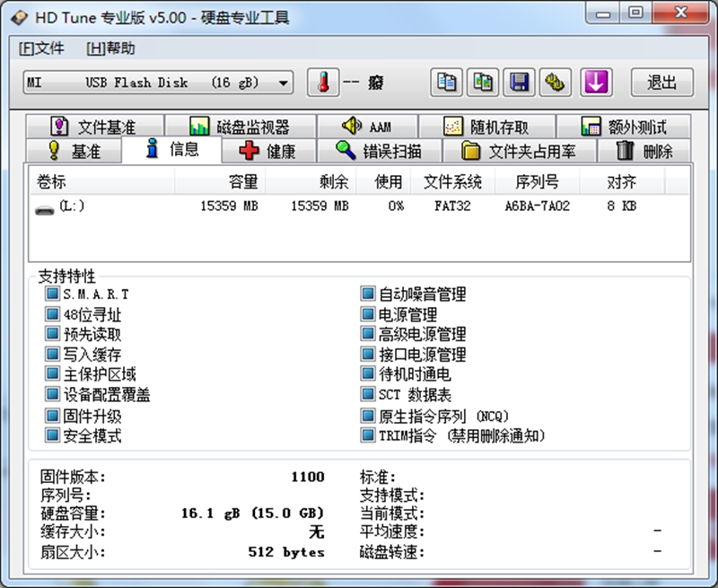Open the USB Flash Disk drive dropdown
Viewport: 718px width, 588px height.
pyautogui.click(x=285, y=82)
